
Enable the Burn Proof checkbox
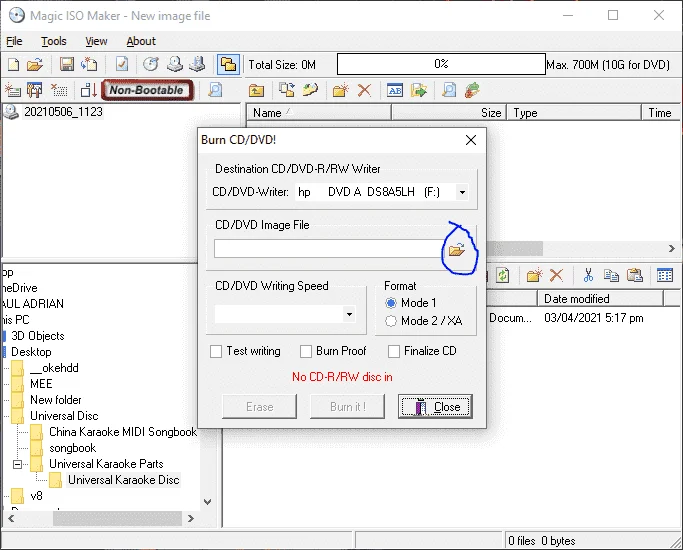coord(306,351)
